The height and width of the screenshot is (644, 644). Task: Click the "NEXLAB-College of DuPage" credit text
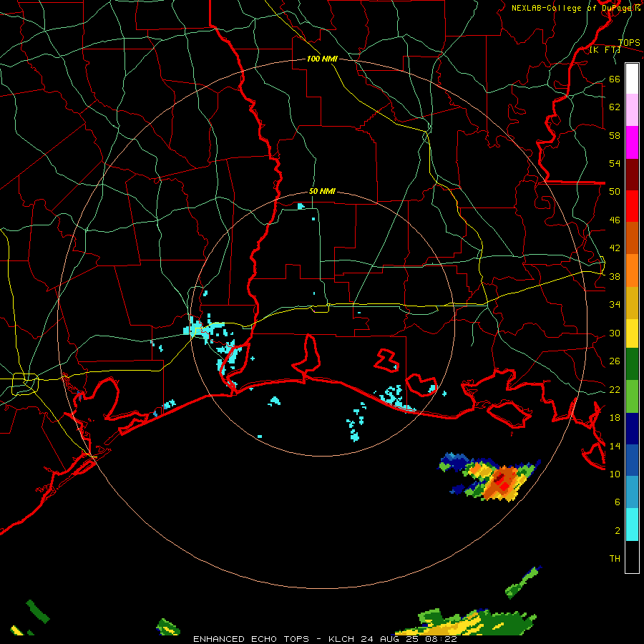[572, 8]
